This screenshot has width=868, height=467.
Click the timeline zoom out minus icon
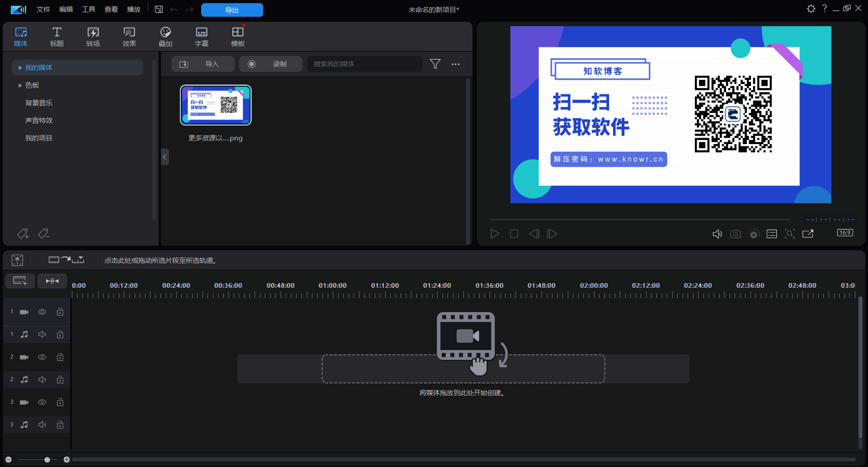point(8,460)
